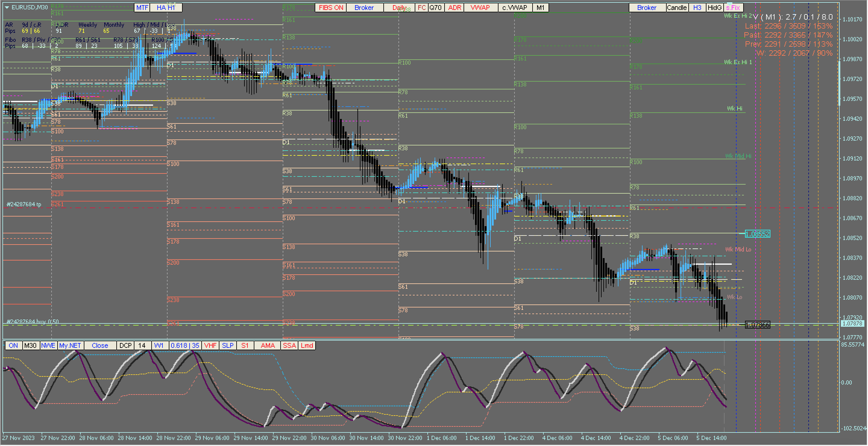Click the MTF button
The image size is (868, 446).
142,8
